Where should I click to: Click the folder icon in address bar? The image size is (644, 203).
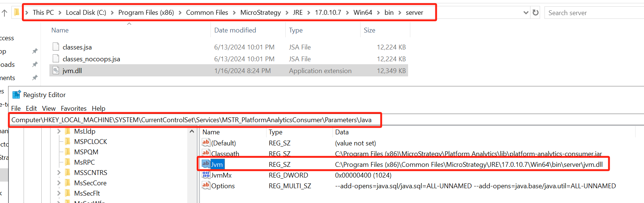(17, 13)
